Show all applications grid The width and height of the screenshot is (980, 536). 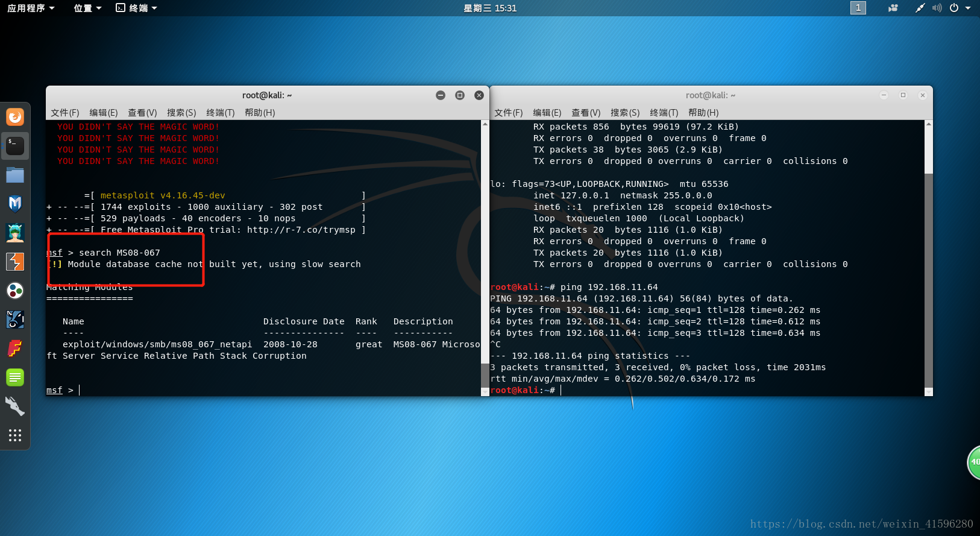coord(15,435)
